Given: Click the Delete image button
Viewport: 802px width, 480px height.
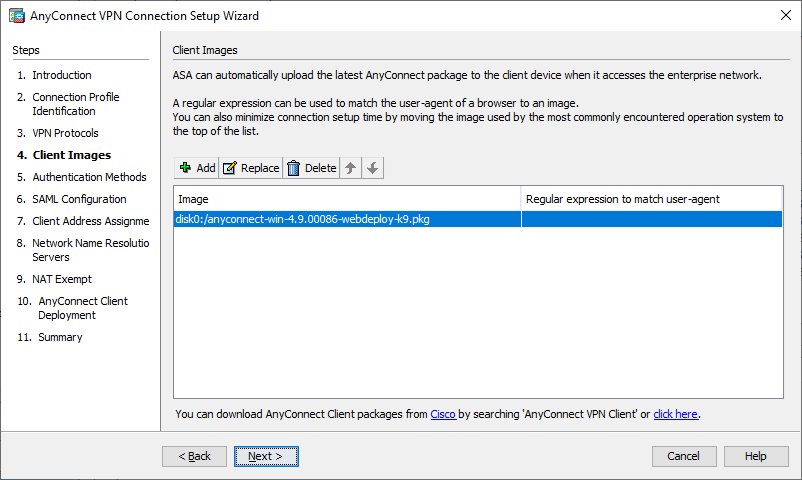Looking at the screenshot, I should pyautogui.click(x=311, y=168).
